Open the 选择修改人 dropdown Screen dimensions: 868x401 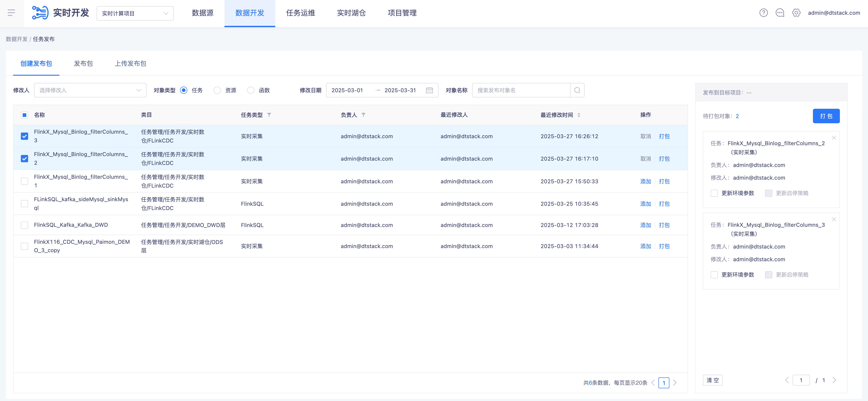pos(90,90)
